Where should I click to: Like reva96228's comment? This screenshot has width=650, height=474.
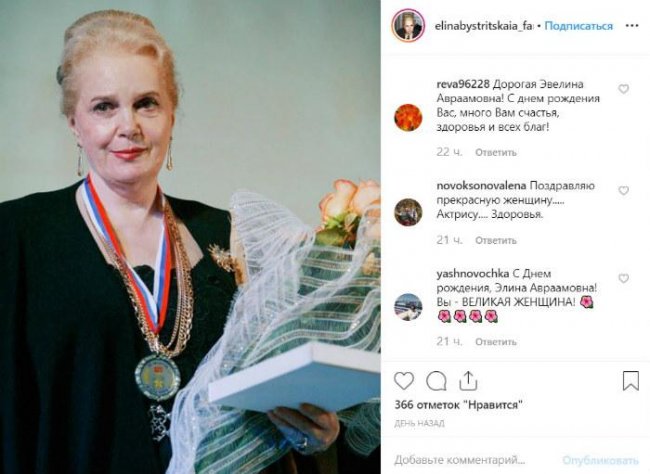[623, 89]
